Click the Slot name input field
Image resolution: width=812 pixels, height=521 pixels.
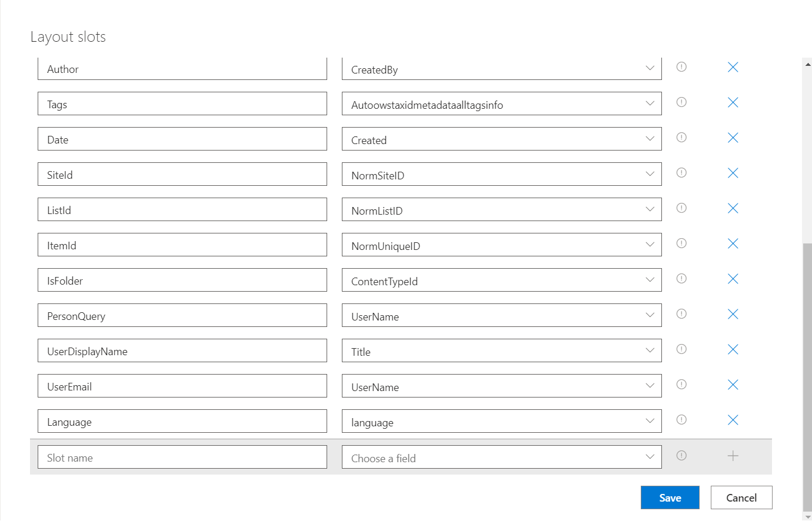coord(182,456)
